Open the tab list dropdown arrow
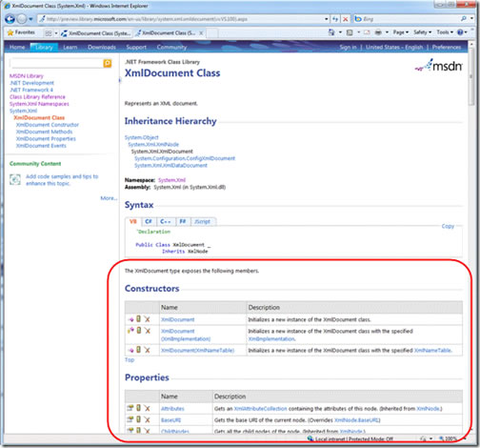The height and width of the screenshot is (448, 480). pyautogui.click(x=56, y=33)
